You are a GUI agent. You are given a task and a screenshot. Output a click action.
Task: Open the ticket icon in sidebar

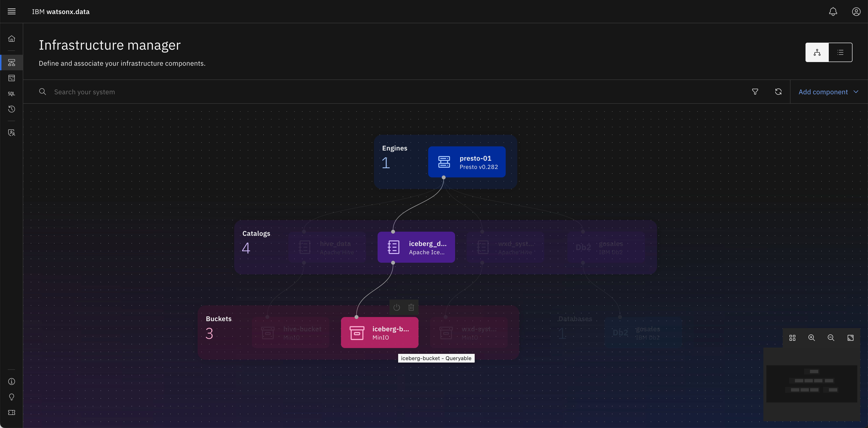pos(11,412)
